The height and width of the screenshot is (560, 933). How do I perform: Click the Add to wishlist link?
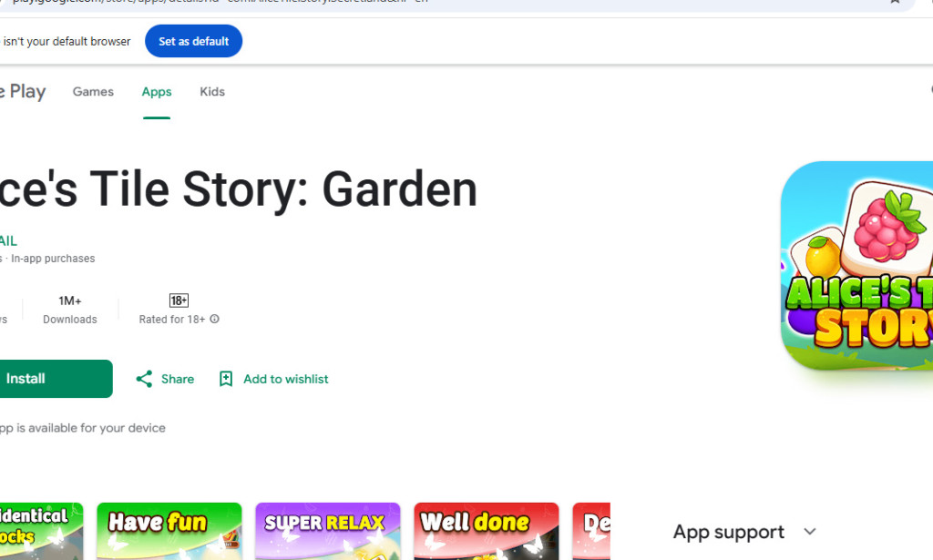point(284,379)
